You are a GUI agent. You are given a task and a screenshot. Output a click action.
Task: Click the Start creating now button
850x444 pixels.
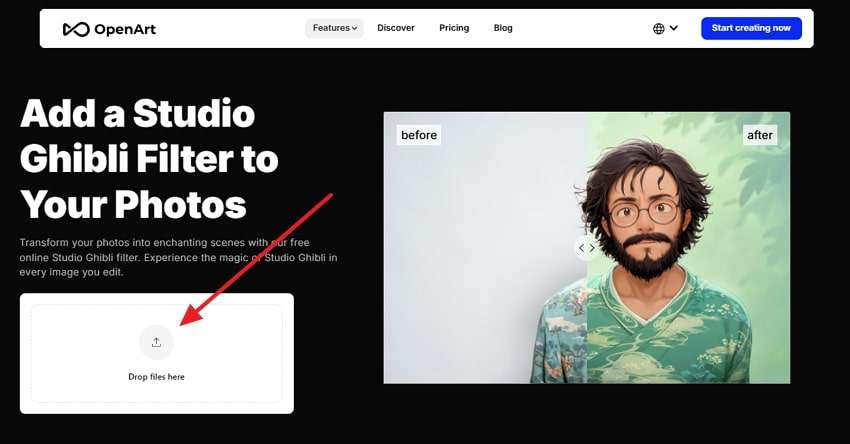point(751,28)
